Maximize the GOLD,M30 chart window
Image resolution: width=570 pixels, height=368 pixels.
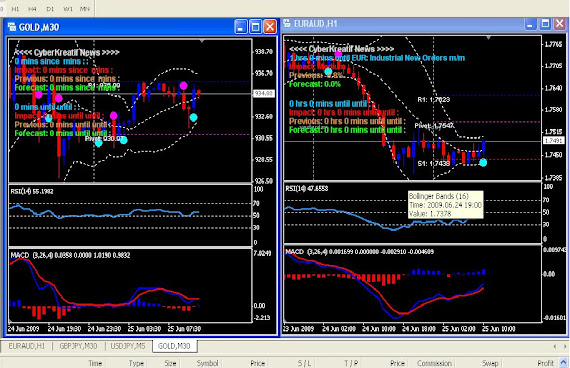tap(255, 27)
